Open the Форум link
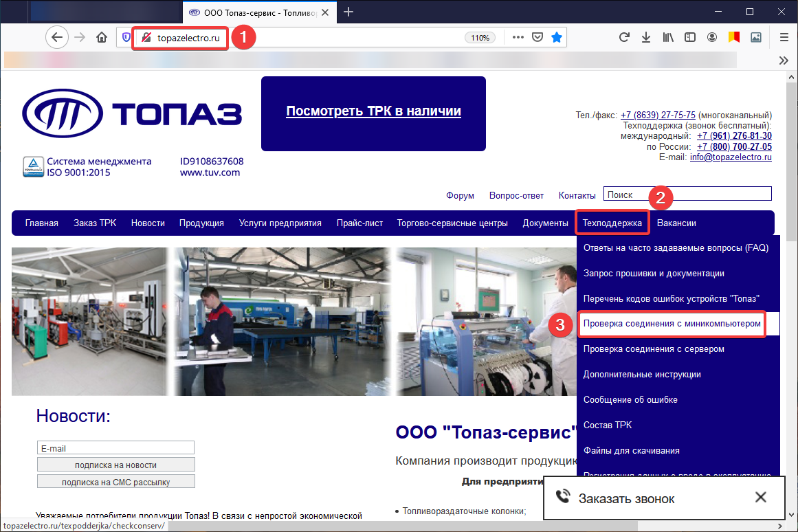 [x=460, y=195]
